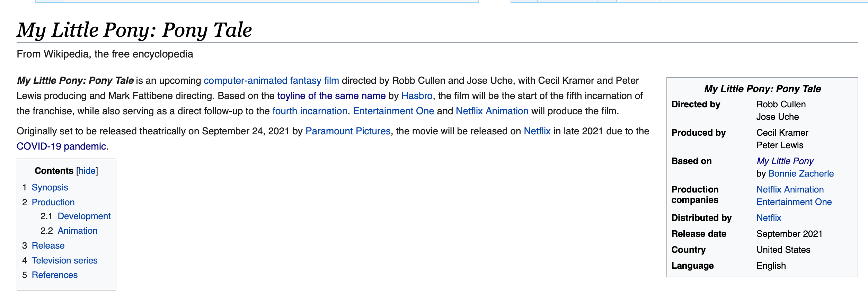Select 'Jose Uche' in the infobox
Screen dimensions: 868x304
(778, 117)
